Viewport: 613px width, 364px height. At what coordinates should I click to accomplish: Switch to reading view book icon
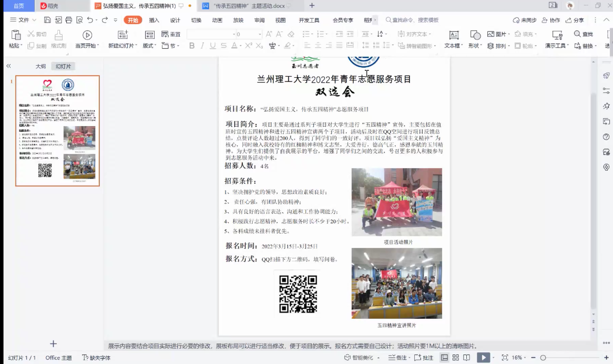466,357
